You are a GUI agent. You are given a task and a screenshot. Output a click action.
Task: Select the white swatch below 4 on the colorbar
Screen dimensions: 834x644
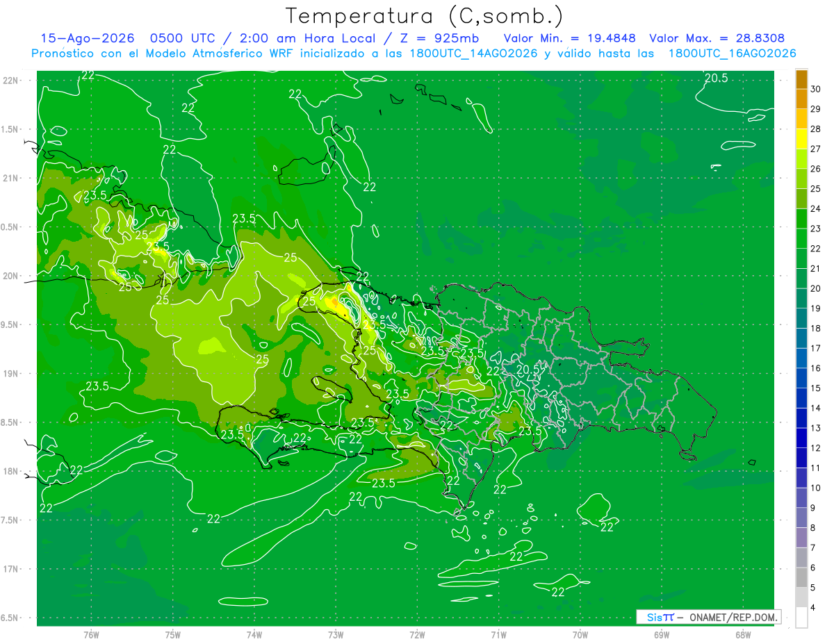pos(801,617)
